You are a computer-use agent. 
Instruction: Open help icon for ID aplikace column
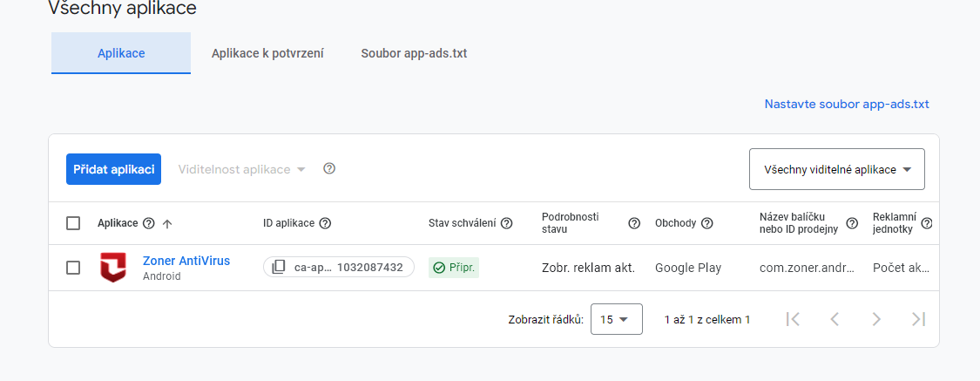click(x=325, y=222)
